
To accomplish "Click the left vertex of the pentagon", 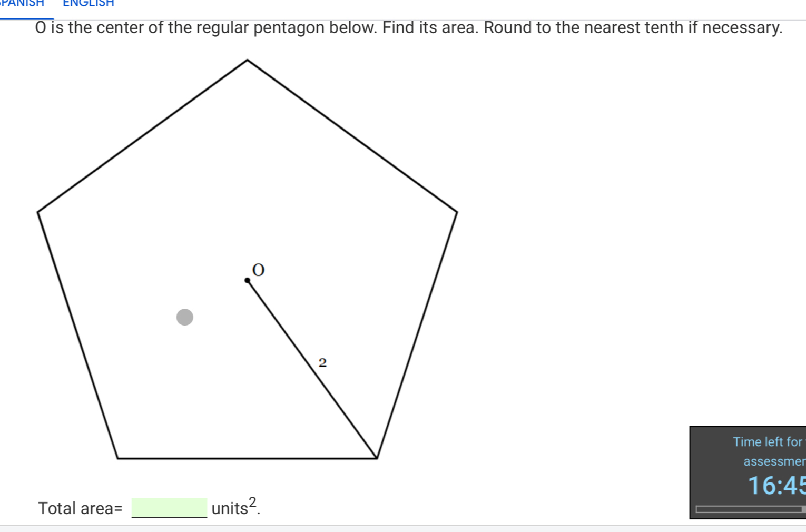I will click(x=38, y=212).
